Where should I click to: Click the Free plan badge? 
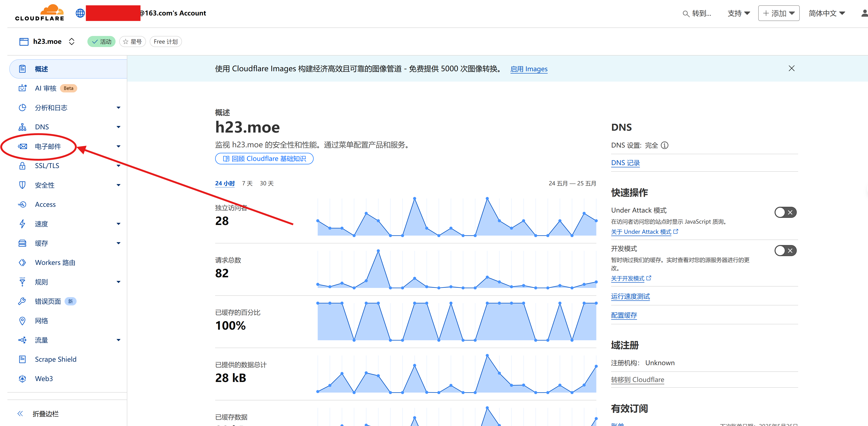tap(165, 42)
